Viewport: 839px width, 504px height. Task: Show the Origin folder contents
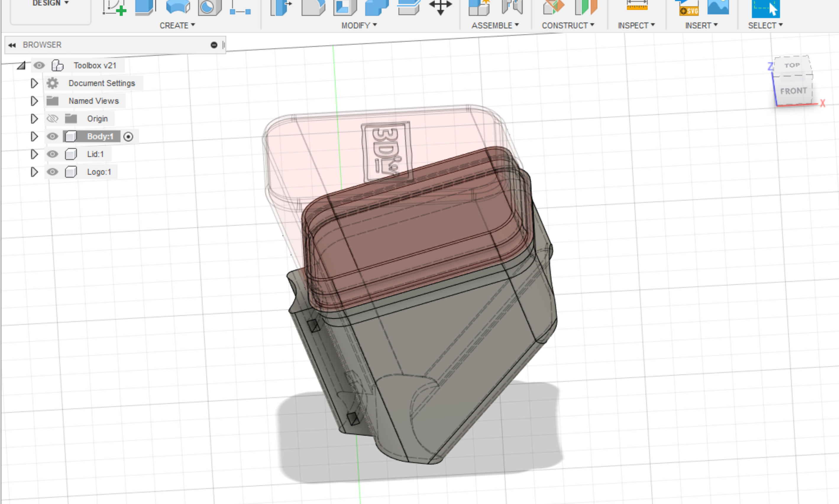[x=34, y=118]
